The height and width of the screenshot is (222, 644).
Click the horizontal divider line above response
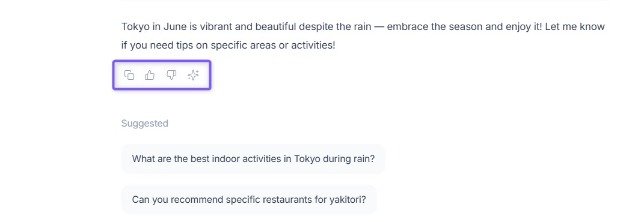coord(365,1)
